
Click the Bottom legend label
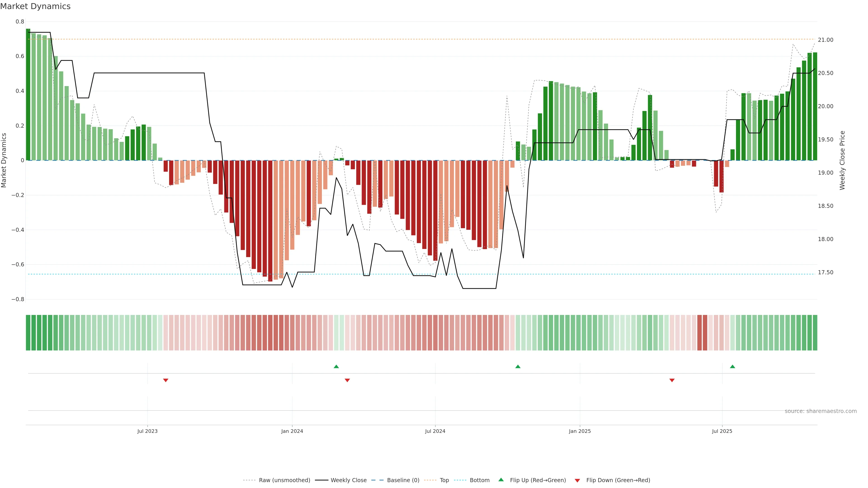[x=479, y=480]
